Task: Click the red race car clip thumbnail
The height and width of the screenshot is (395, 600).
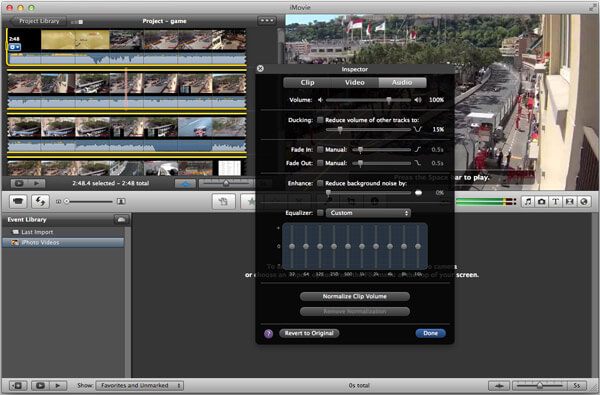Action: pyautogui.click(x=195, y=127)
